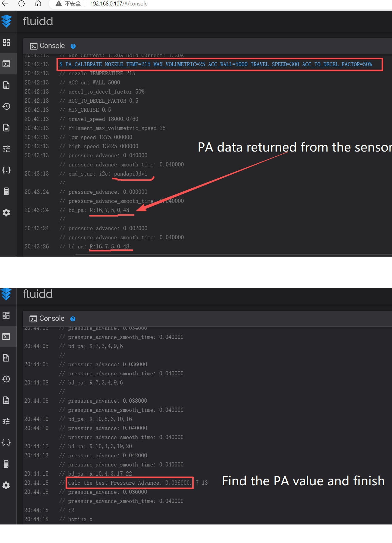Click the fluidd logo in top header
This screenshot has width=392, height=543.
(x=6, y=21)
